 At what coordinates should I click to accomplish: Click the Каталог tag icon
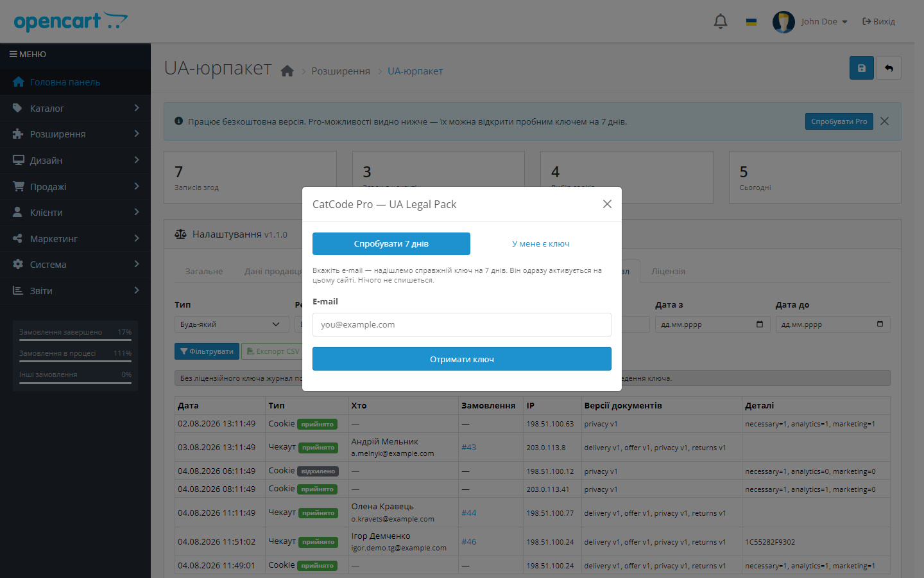pos(18,109)
